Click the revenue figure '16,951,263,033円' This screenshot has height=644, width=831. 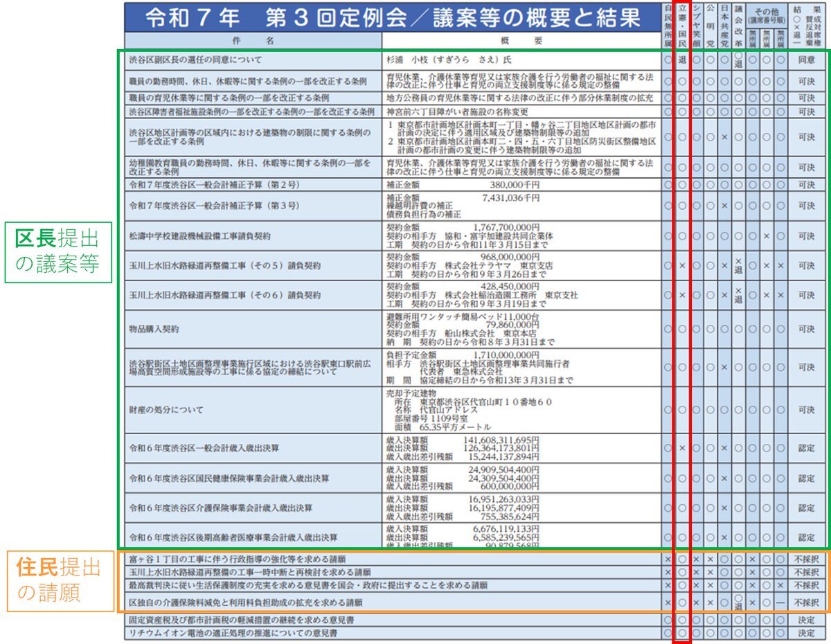(504, 499)
